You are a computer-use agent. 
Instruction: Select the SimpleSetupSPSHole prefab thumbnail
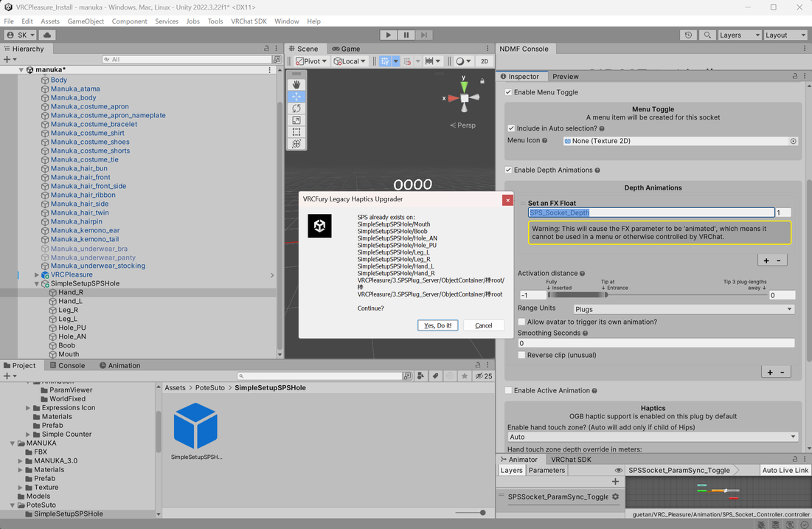(195, 426)
